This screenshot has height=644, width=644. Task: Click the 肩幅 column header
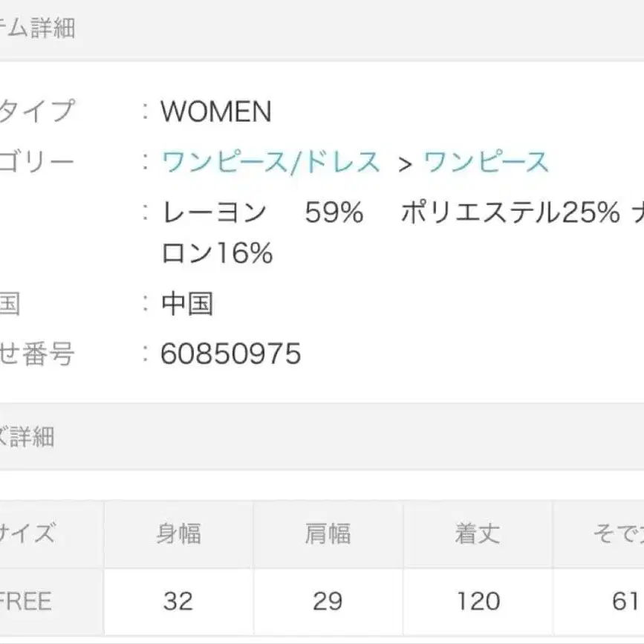(x=327, y=534)
